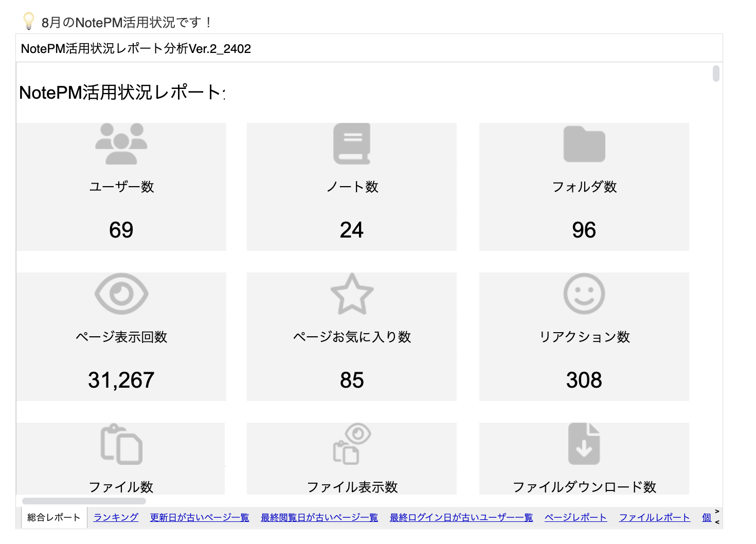Click the folder icon above フォルダ数

click(x=584, y=144)
